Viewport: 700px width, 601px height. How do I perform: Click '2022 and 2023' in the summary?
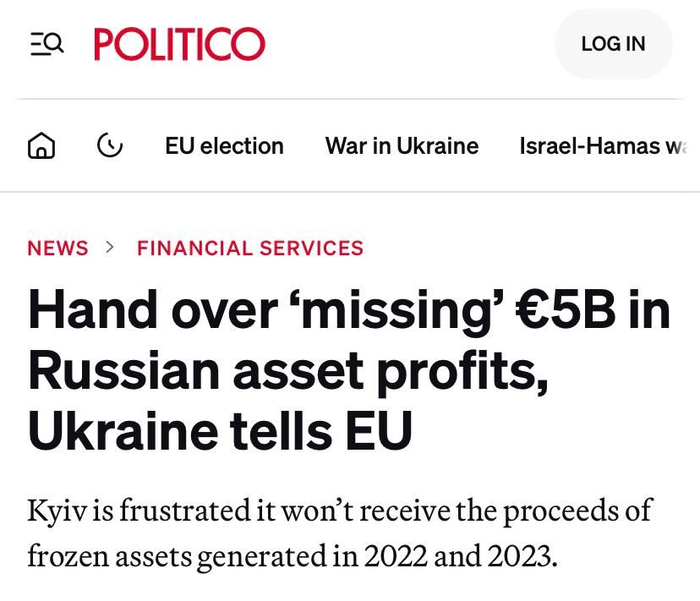(460, 555)
